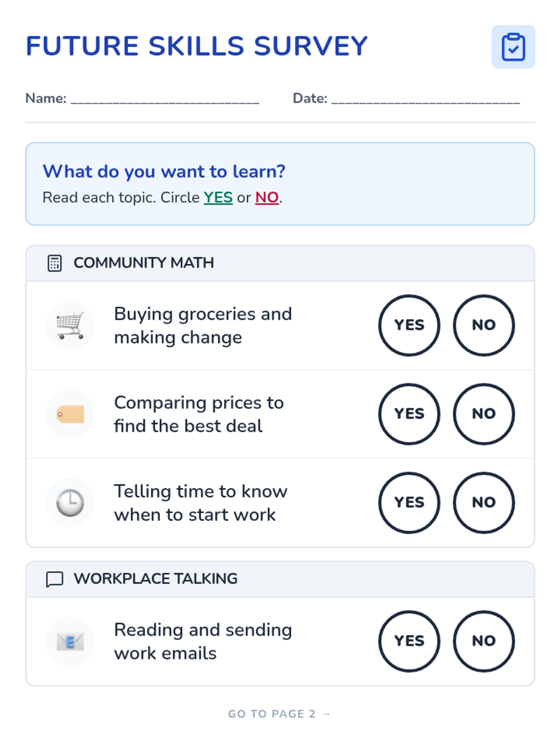The image size is (560, 747).
Task: Click the Workplace Talking section header
Action: point(155,579)
